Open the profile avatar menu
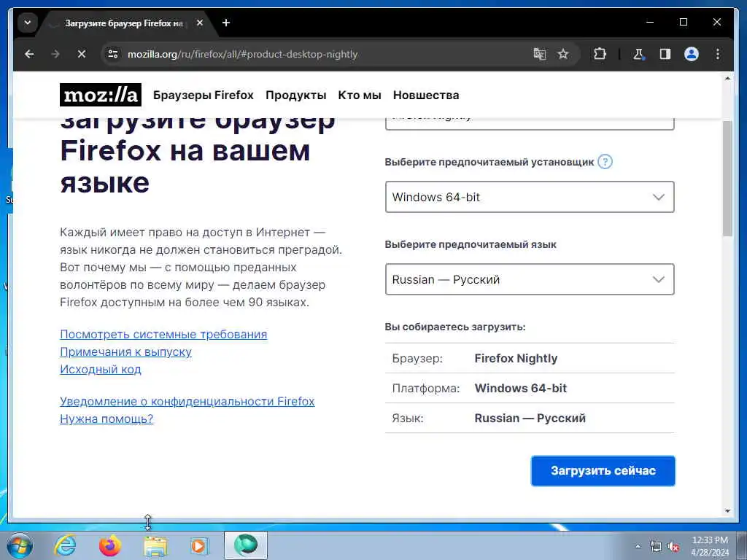Screen dimensions: 747x560 (692, 54)
